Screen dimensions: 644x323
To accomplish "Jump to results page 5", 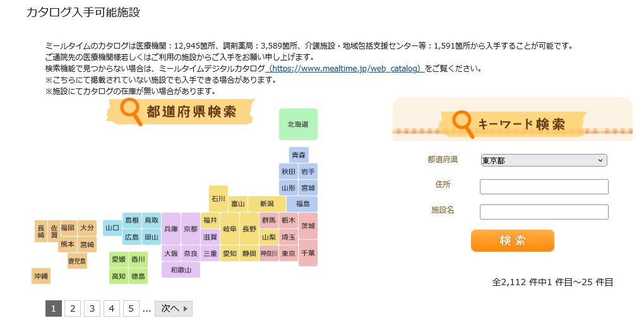I will click(x=131, y=308).
